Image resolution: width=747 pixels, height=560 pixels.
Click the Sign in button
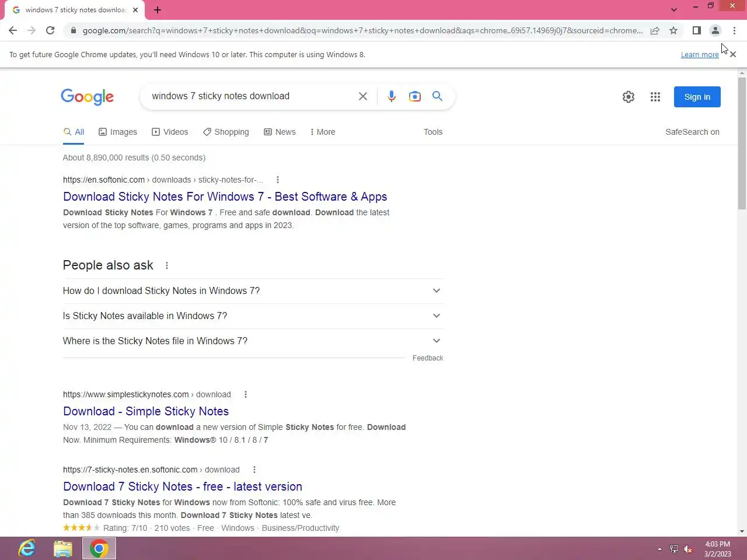tap(697, 97)
